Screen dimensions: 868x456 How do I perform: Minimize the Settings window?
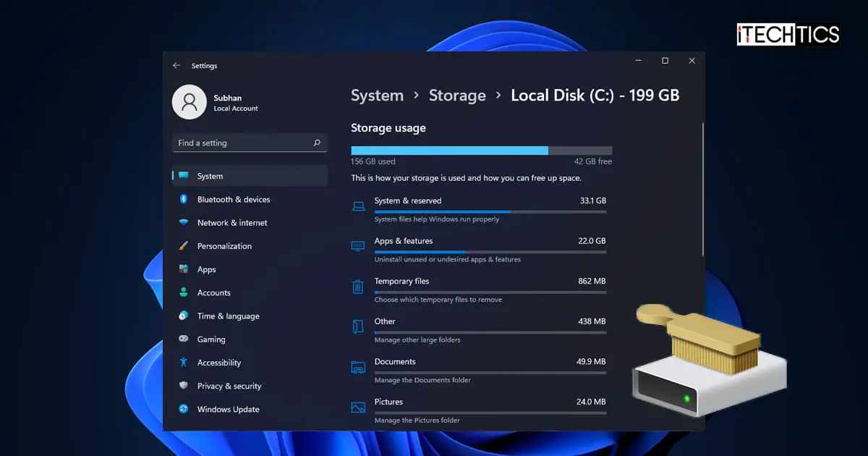point(638,61)
